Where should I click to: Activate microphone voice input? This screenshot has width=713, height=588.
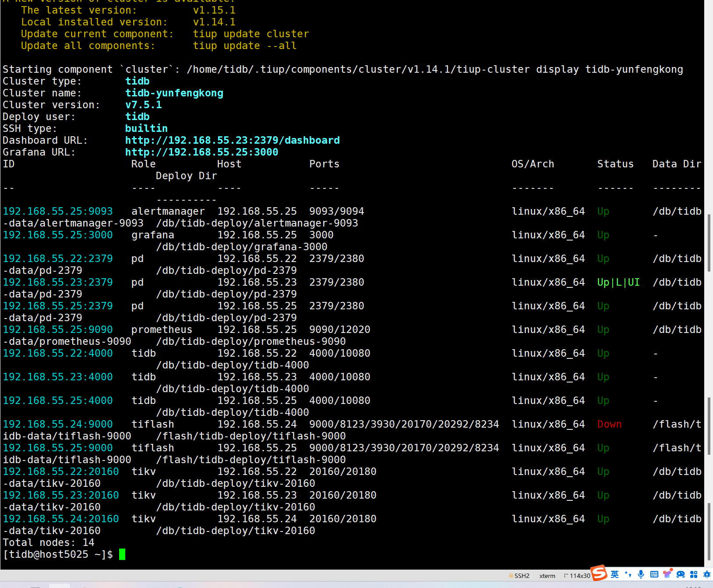tap(641, 574)
